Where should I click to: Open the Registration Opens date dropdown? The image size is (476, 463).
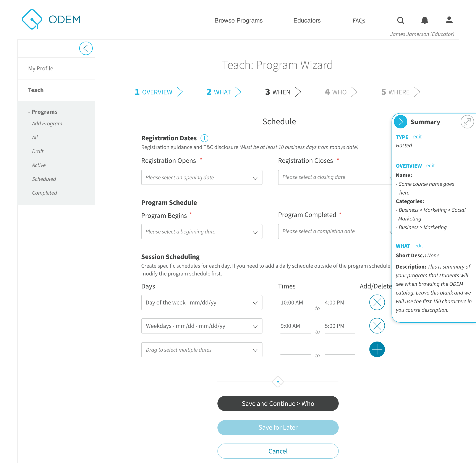coord(201,177)
